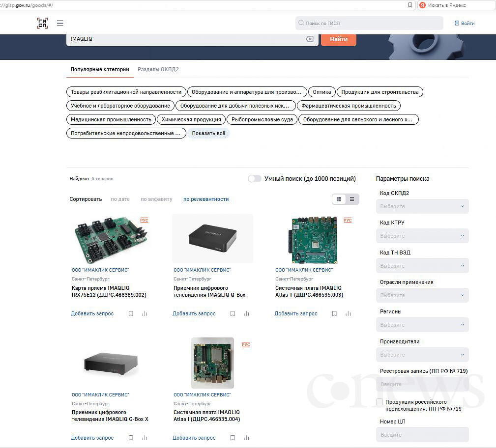This screenshot has height=448, width=496.
Task: Compare G-Box X chart icon
Action: point(145,438)
